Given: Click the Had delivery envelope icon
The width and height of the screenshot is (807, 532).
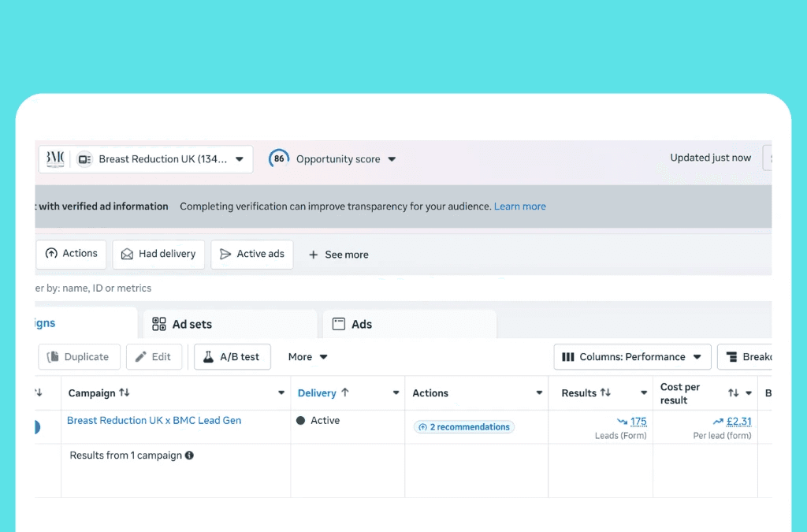Looking at the screenshot, I should [127, 254].
